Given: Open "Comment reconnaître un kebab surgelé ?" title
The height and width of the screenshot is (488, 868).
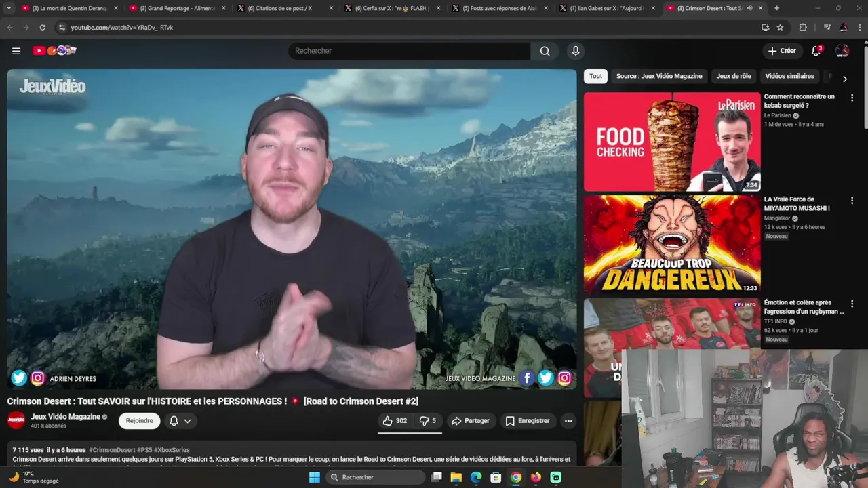Looking at the screenshot, I should pyautogui.click(x=800, y=101).
